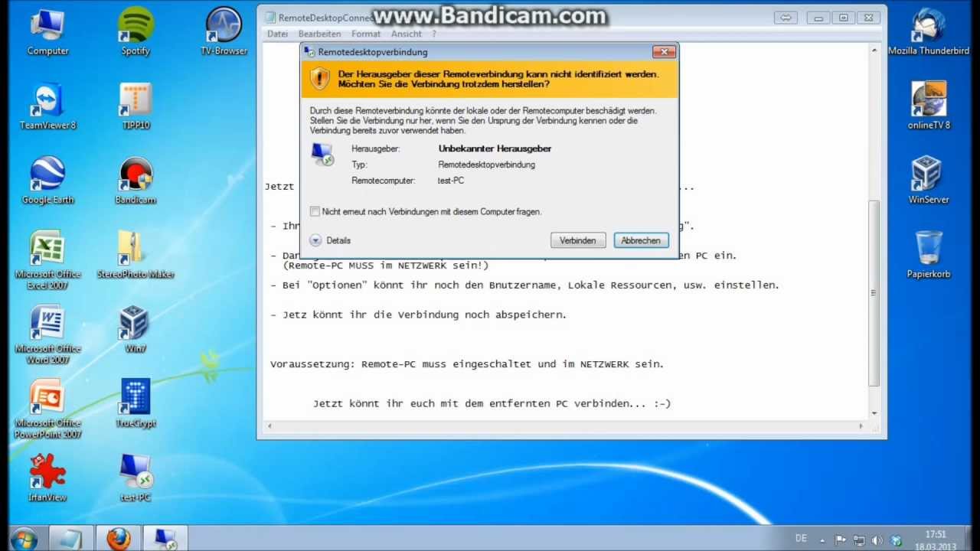Image resolution: width=980 pixels, height=551 pixels.
Task: Switch to the Notepad taskbar item
Action: pyautogui.click(x=70, y=538)
